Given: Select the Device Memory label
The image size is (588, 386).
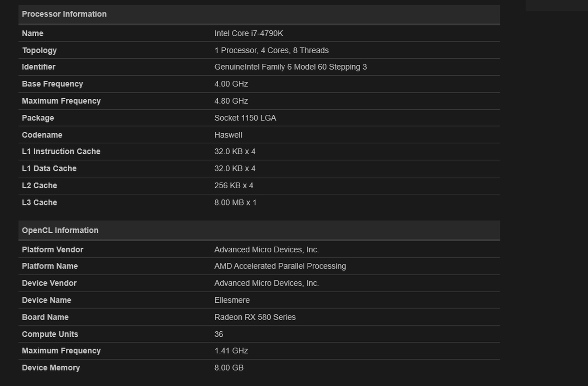Looking at the screenshot, I should (x=51, y=368).
